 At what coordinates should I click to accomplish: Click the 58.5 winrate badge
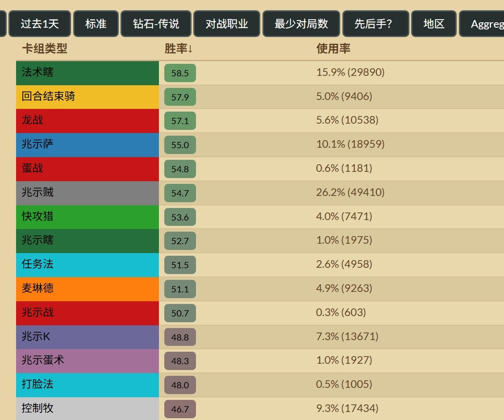click(x=179, y=73)
